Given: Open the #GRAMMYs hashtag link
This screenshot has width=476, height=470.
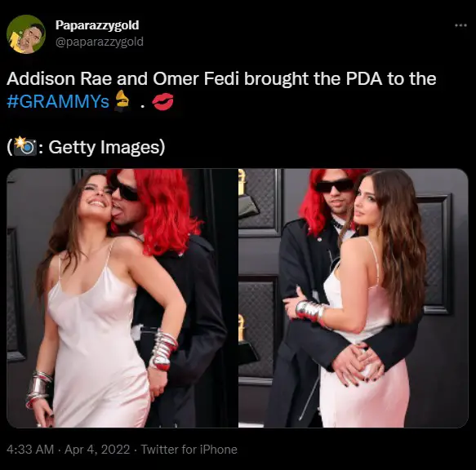Looking at the screenshot, I should 58,101.
